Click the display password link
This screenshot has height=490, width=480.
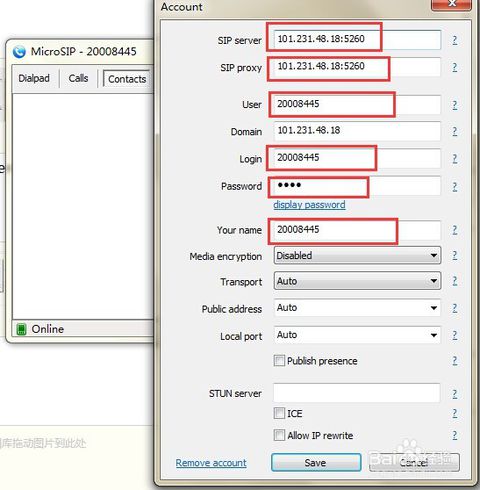(x=309, y=205)
